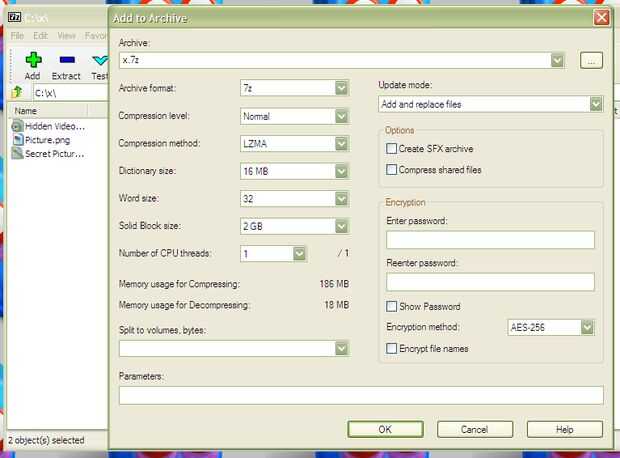Select the Hidden Video file icon
Viewport: 620px width, 458px height.
[17, 126]
